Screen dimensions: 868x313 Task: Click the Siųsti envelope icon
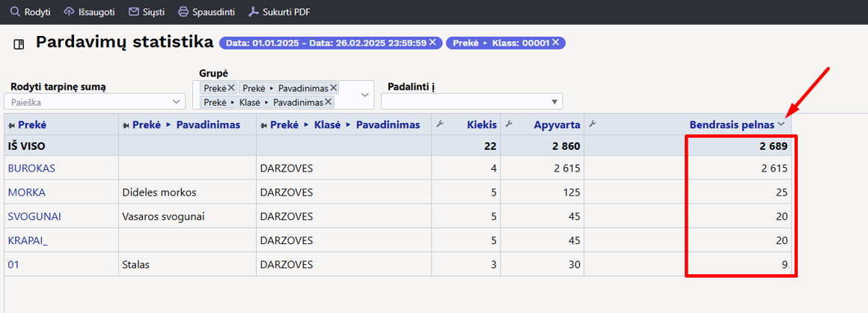(133, 12)
